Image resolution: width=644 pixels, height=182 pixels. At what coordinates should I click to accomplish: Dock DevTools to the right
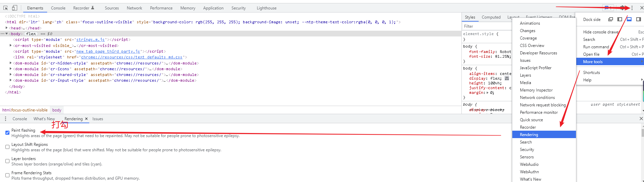tap(638, 19)
